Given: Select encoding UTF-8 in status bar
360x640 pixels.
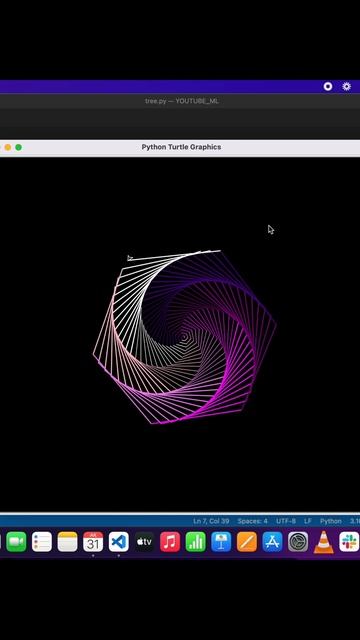Looking at the screenshot, I should coord(286,521).
